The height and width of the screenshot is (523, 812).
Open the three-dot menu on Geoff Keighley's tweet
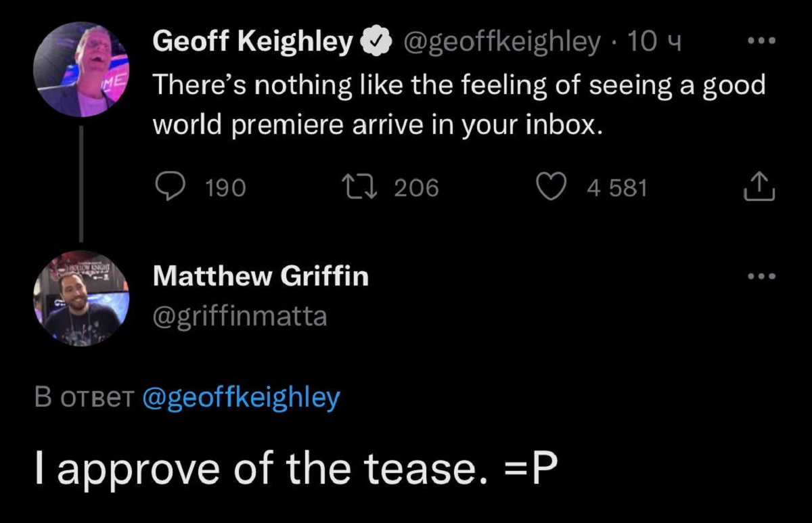(x=761, y=42)
